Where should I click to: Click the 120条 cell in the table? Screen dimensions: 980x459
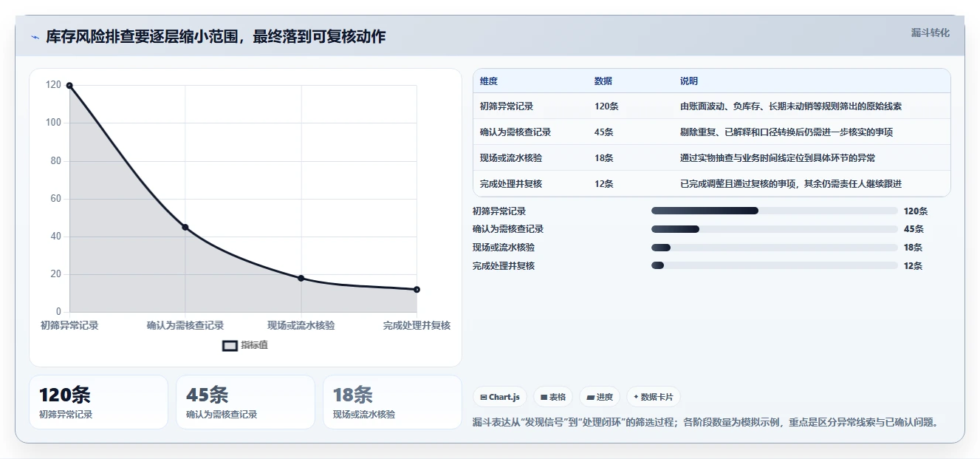click(606, 106)
